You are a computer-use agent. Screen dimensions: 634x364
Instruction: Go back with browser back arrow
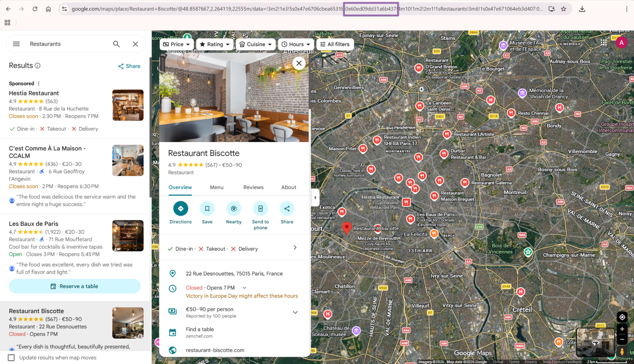[x=8, y=9]
